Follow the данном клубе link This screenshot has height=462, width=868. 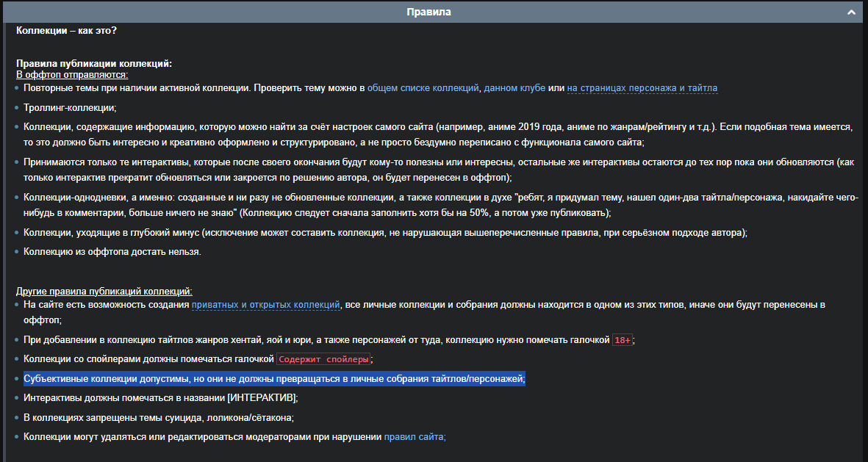[x=514, y=88]
